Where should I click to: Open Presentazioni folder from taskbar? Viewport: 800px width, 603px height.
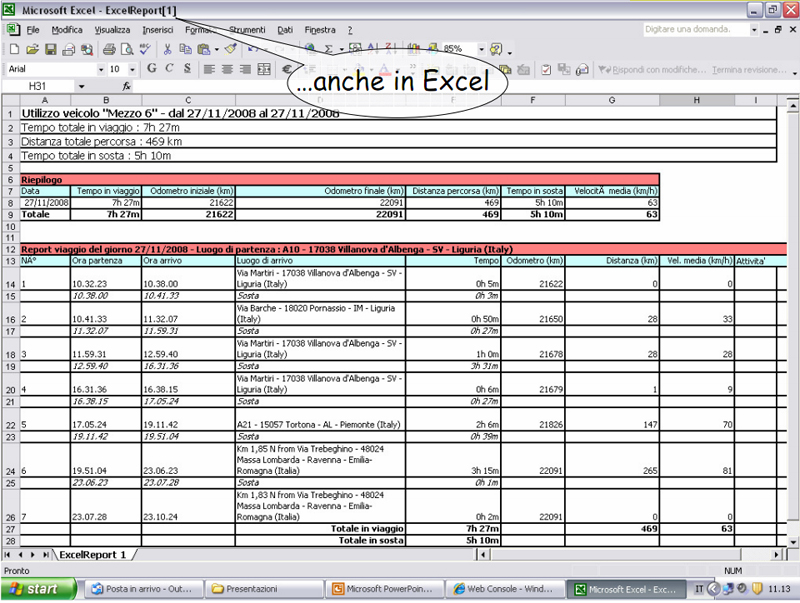[263, 589]
